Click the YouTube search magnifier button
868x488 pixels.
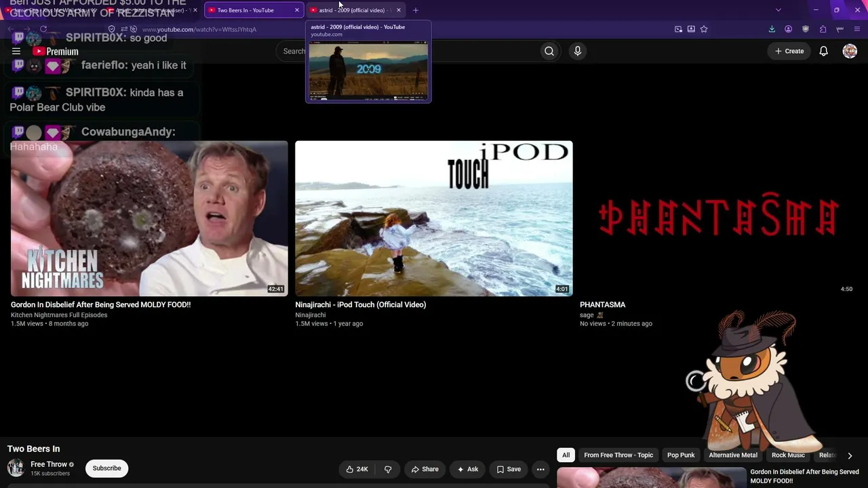[x=549, y=51]
